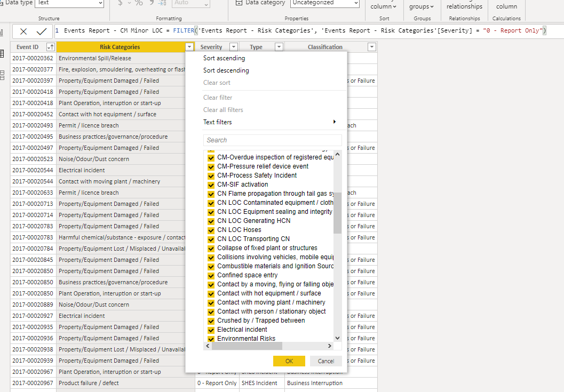This screenshot has width=564, height=392.
Task: Dismiss the filter popup with Cancel
Action: pos(326,361)
